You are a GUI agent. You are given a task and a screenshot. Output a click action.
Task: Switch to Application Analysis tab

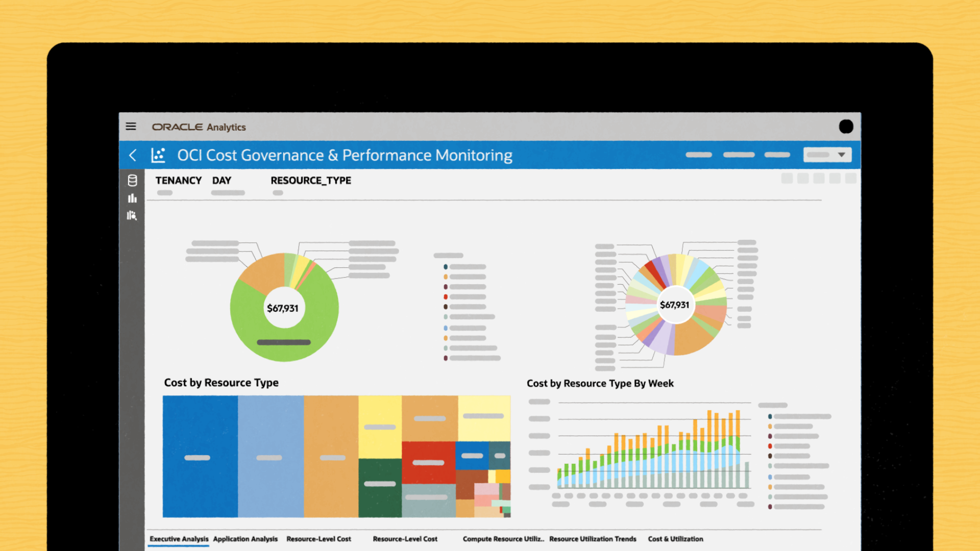point(246,539)
